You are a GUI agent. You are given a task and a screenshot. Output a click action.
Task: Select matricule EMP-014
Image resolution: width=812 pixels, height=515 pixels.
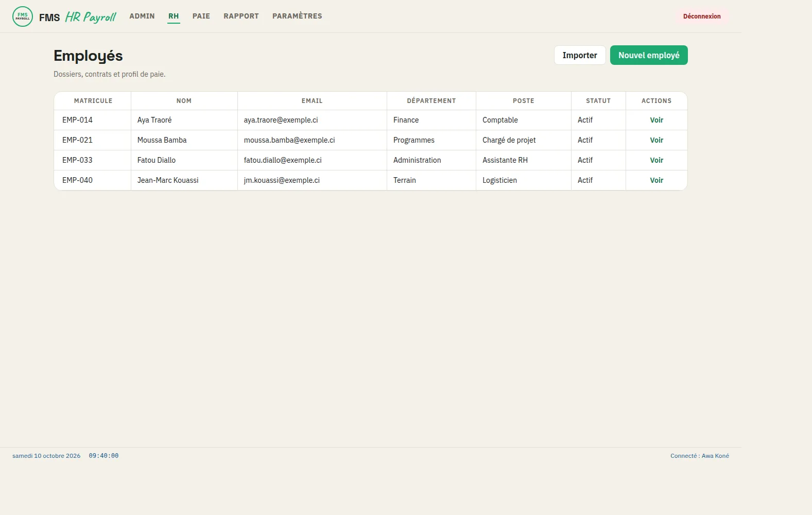point(77,120)
